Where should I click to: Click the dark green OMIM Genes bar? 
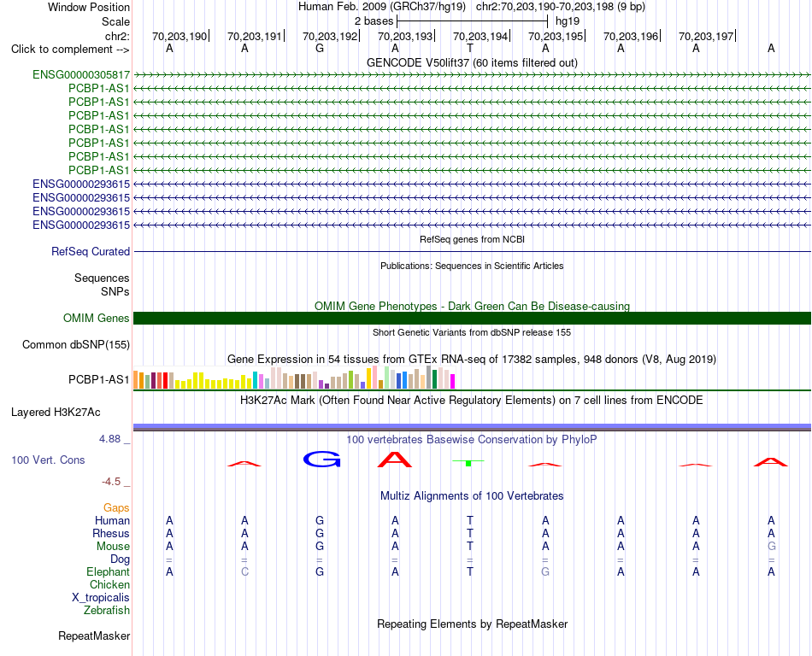click(x=472, y=318)
